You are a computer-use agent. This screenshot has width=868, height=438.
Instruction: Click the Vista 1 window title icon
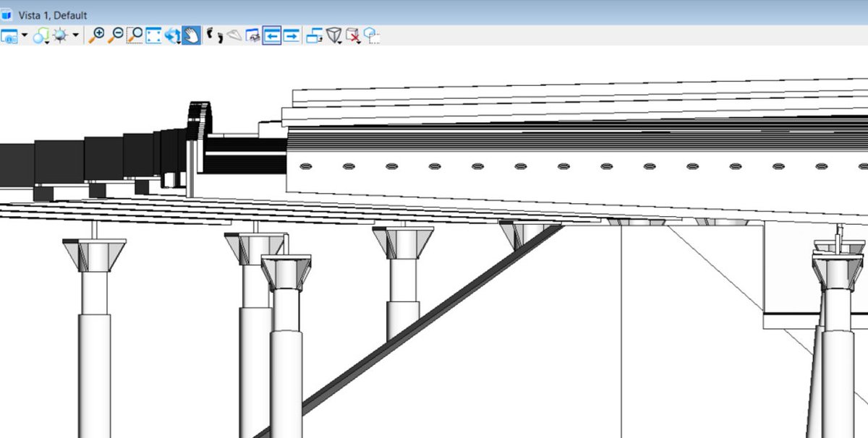coord(8,14)
